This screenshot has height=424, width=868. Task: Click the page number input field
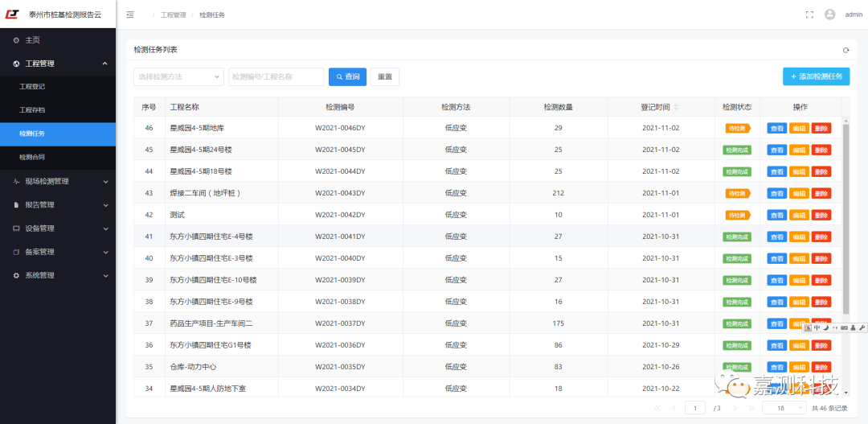pos(694,408)
